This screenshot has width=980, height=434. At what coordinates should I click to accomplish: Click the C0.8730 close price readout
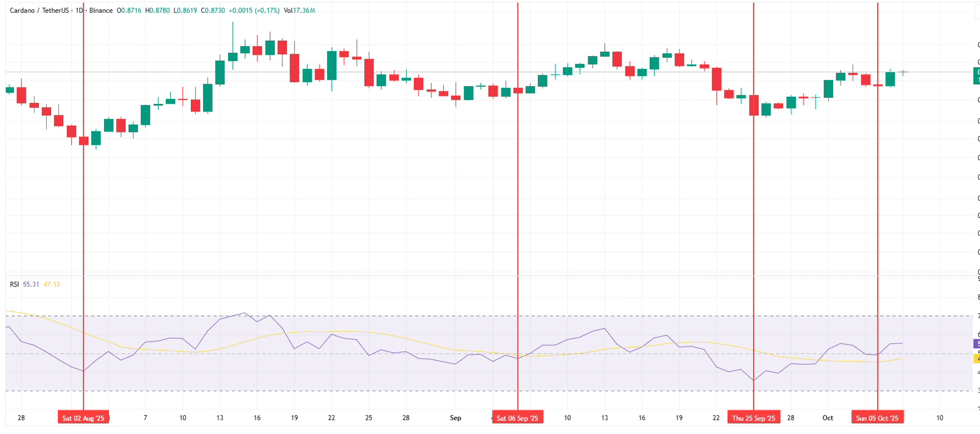click(213, 11)
